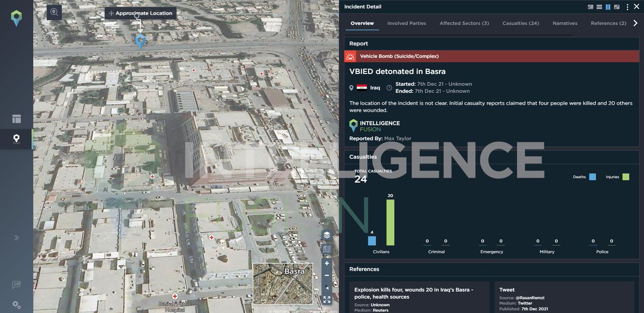This screenshot has width=644, height=313.
Task: Open the dashboard layout icon in sidebar
Action: tap(16, 119)
